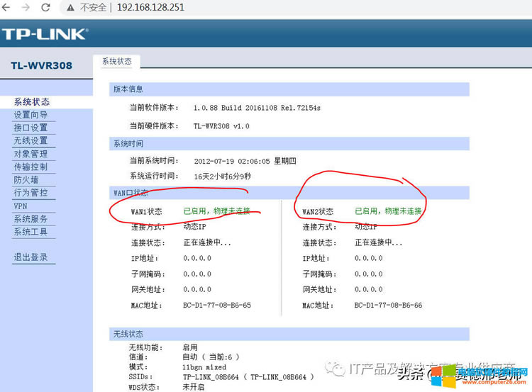Click WAN2 连接状态 value 正在连接中
Image resolution: width=532 pixels, height=392 pixels.
pyautogui.click(x=378, y=242)
